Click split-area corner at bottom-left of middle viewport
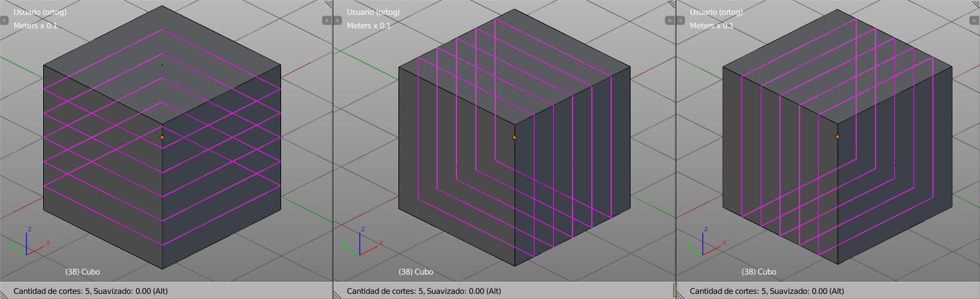980x299 pixels. [337, 295]
